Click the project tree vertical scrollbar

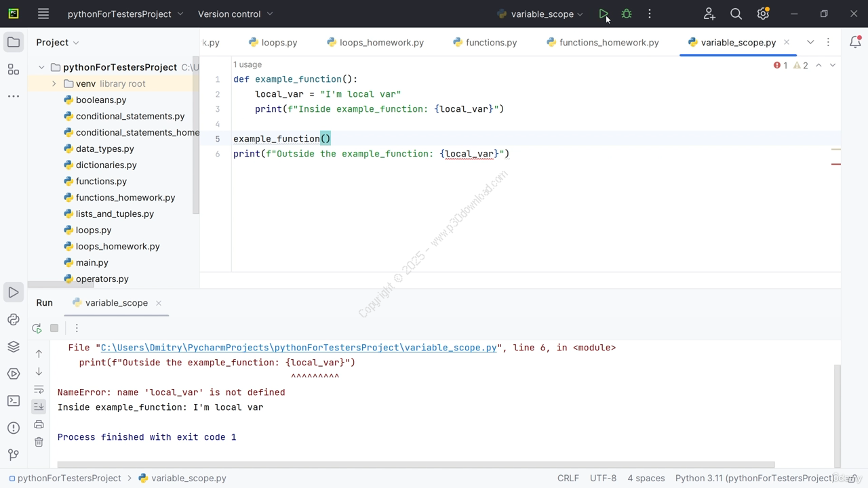pyautogui.click(x=196, y=136)
